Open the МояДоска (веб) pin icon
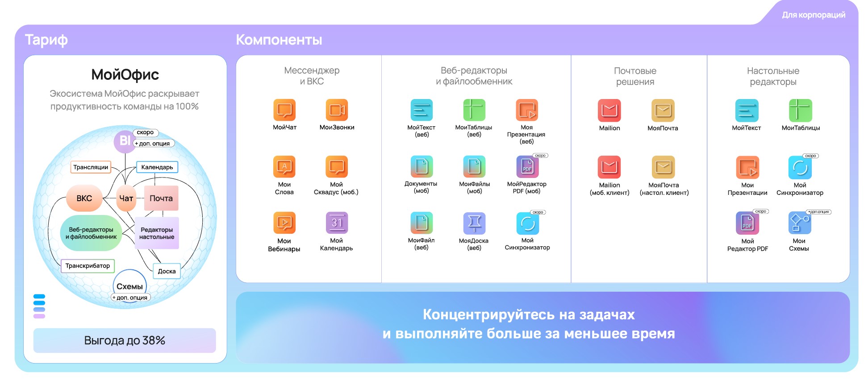868x380 pixels. click(474, 223)
